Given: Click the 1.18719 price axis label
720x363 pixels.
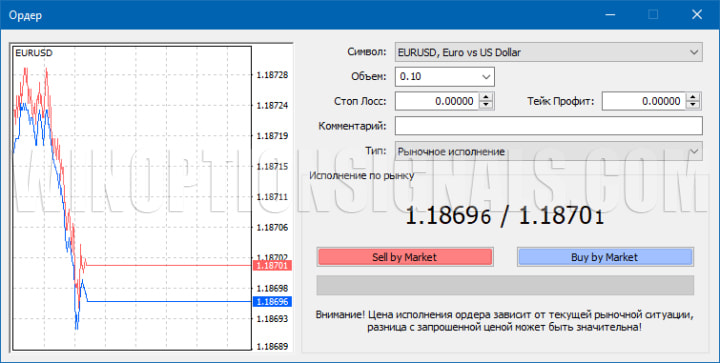Looking at the screenshot, I should coord(272,136).
